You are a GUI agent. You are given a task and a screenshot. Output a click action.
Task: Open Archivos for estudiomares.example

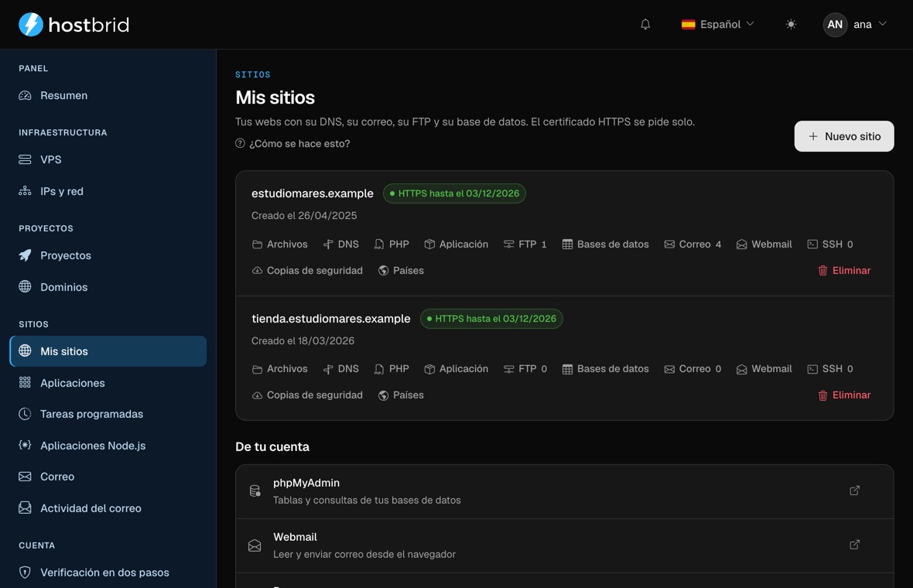(279, 244)
